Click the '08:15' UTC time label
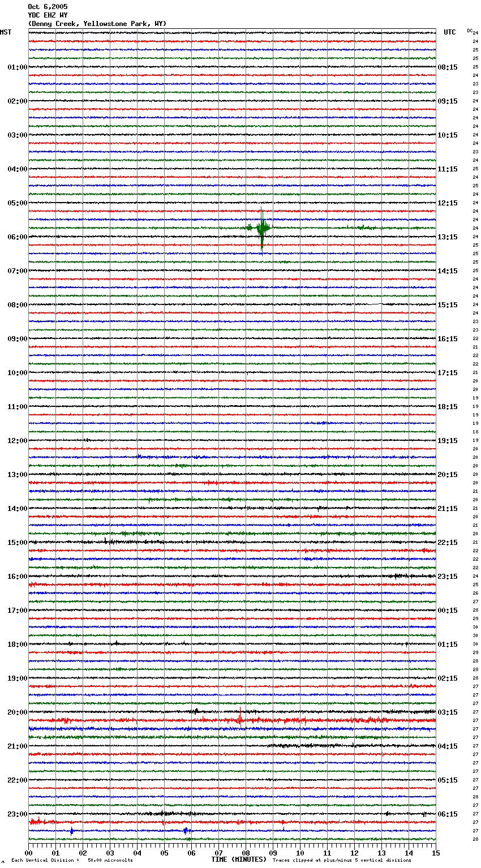 [448, 67]
